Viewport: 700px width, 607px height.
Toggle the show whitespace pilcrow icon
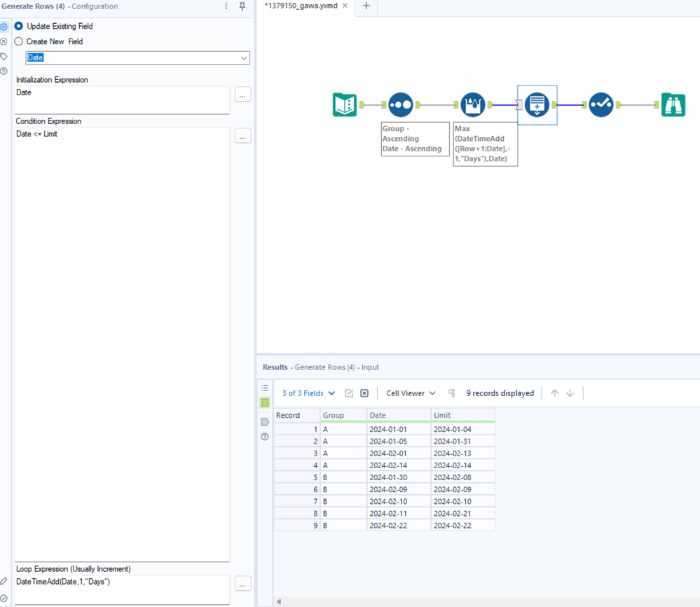(x=452, y=393)
